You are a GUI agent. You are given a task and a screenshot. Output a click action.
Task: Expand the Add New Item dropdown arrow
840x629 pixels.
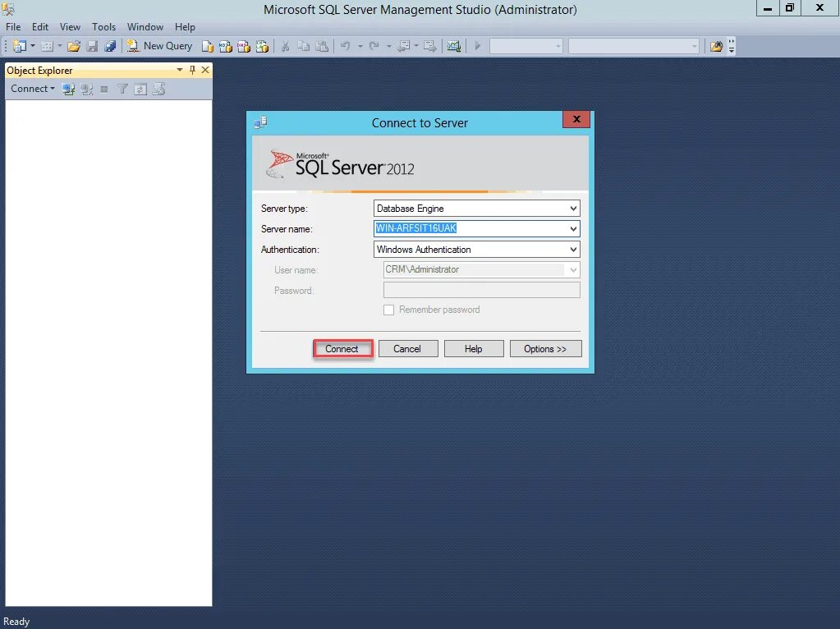(x=59, y=46)
